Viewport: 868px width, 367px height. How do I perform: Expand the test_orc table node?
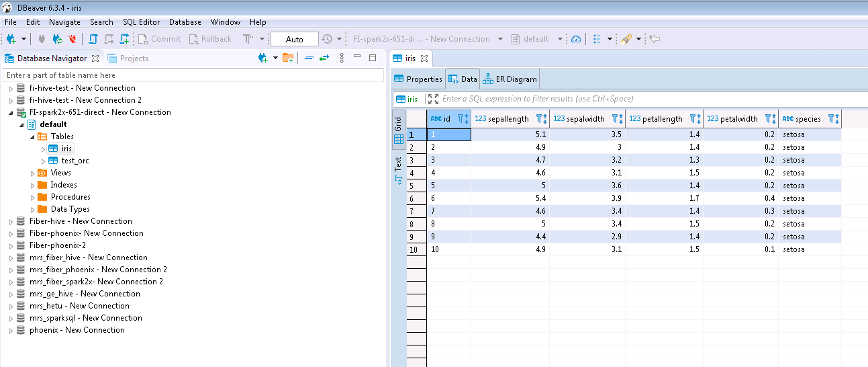[x=44, y=161]
